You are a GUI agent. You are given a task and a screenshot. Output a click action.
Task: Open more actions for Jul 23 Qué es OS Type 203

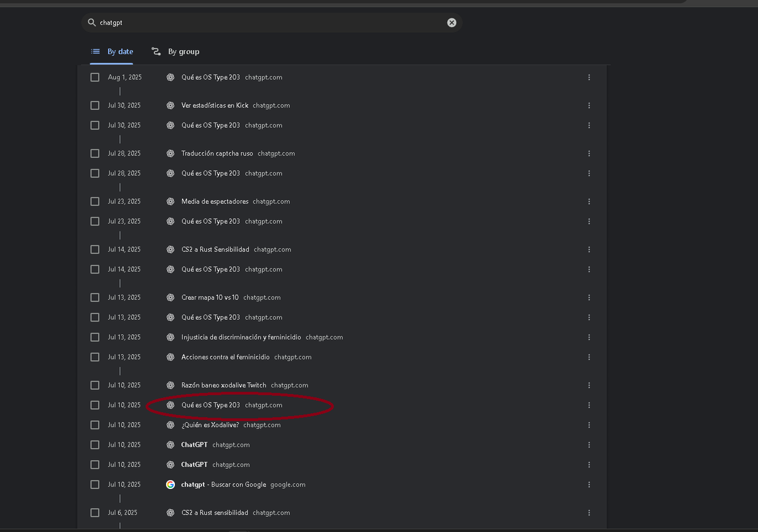tap(589, 221)
